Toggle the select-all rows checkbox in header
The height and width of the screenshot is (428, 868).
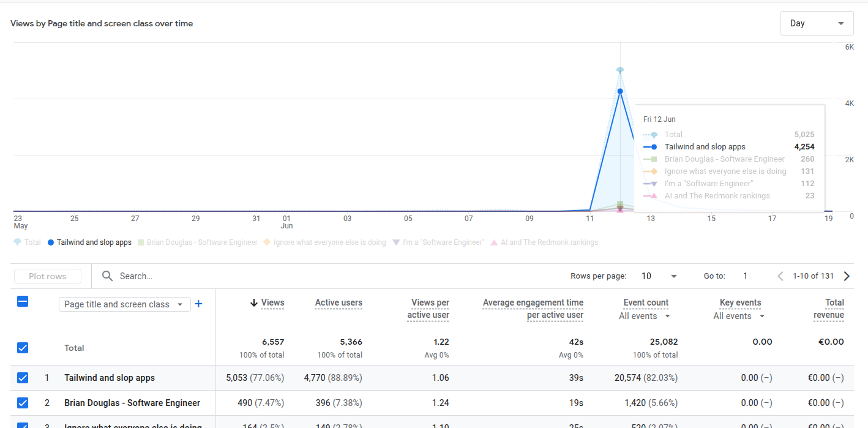point(23,301)
